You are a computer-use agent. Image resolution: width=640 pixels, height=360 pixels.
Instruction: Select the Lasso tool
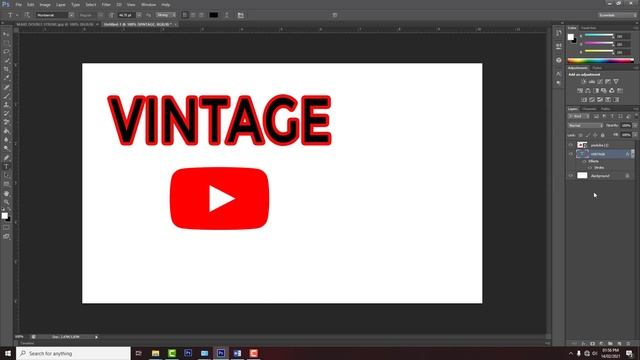click(x=6, y=52)
